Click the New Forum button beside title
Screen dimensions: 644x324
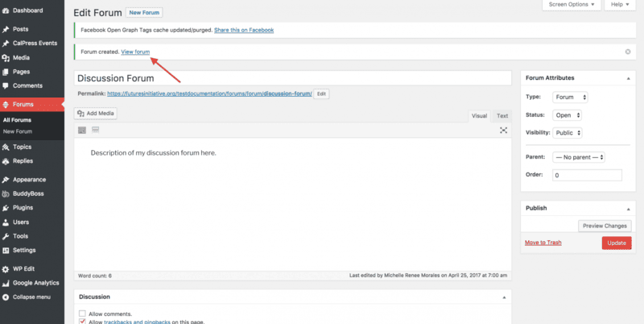tap(144, 13)
